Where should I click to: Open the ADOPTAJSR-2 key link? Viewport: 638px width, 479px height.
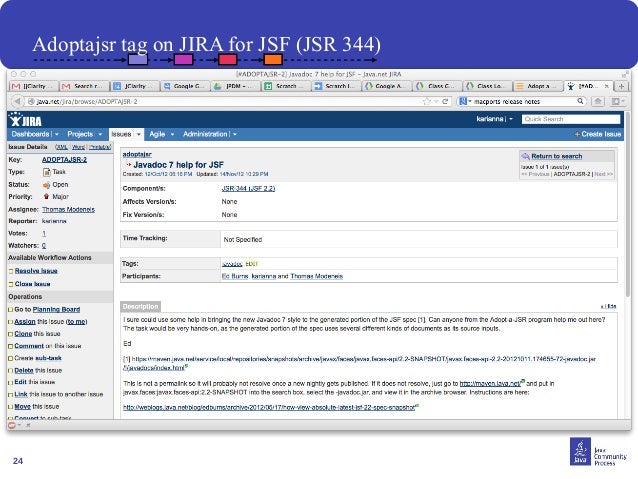(64, 160)
